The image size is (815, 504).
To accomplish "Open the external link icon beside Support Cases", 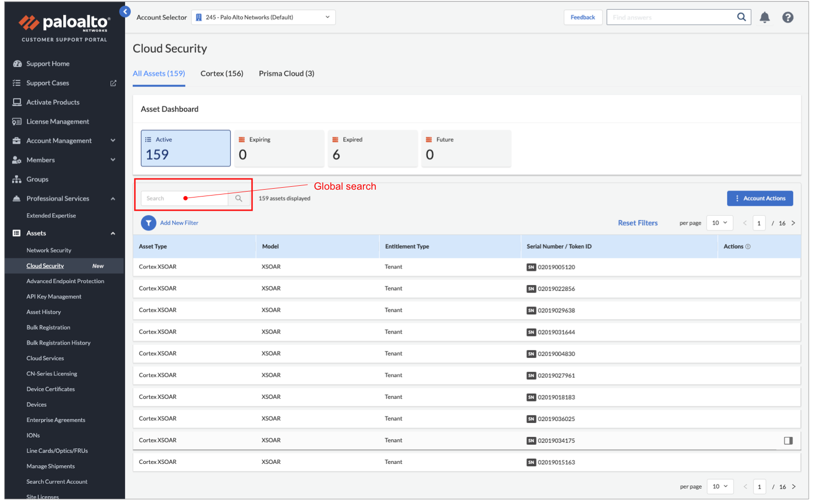I will (113, 83).
